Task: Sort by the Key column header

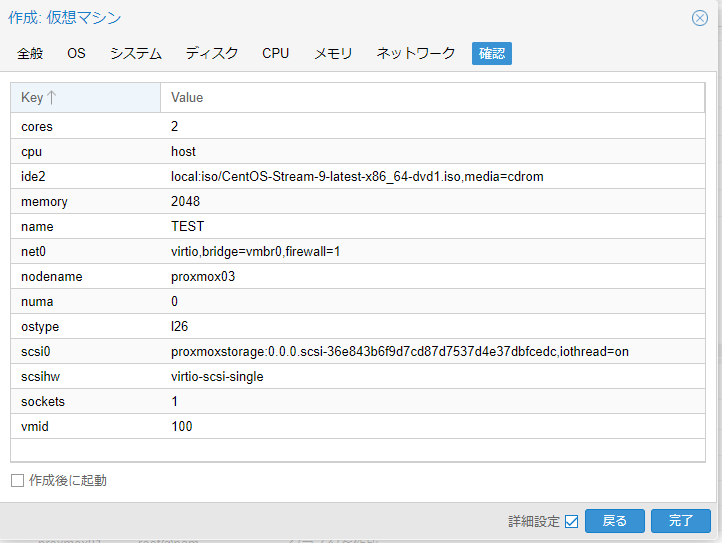Action: (x=85, y=98)
